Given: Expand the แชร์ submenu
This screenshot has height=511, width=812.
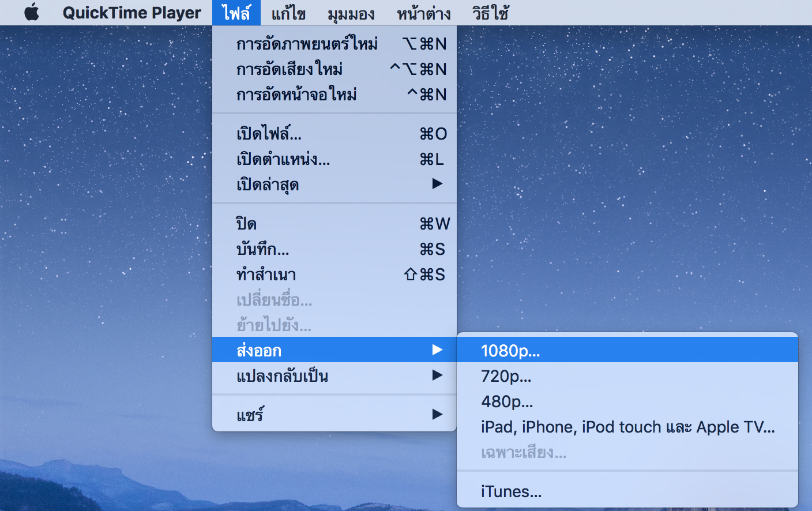Looking at the screenshot, I should 334,415.
